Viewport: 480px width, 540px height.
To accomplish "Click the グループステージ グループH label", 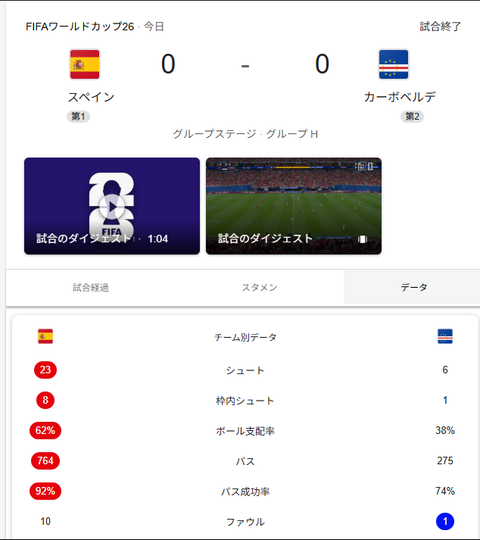I will [245, 134].
